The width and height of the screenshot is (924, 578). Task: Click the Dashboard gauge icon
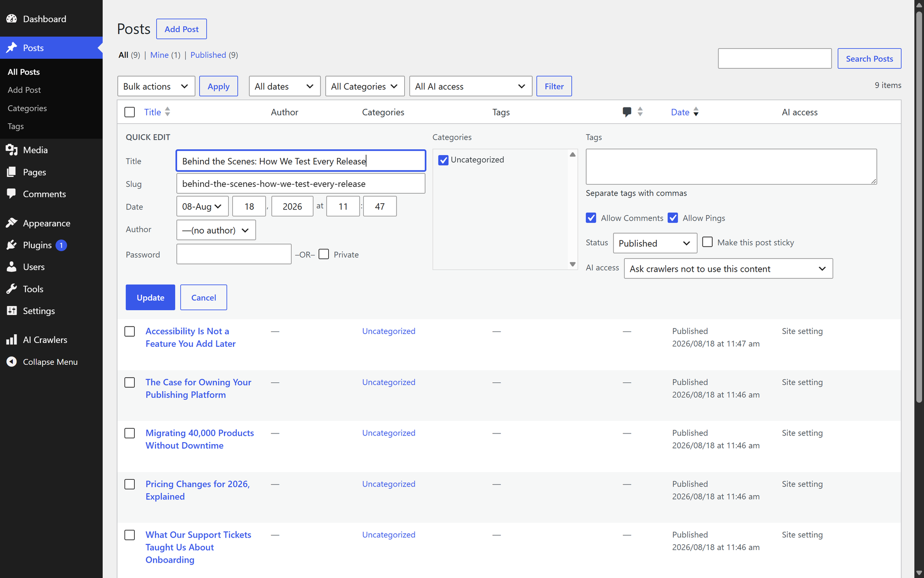pos(12,19)
